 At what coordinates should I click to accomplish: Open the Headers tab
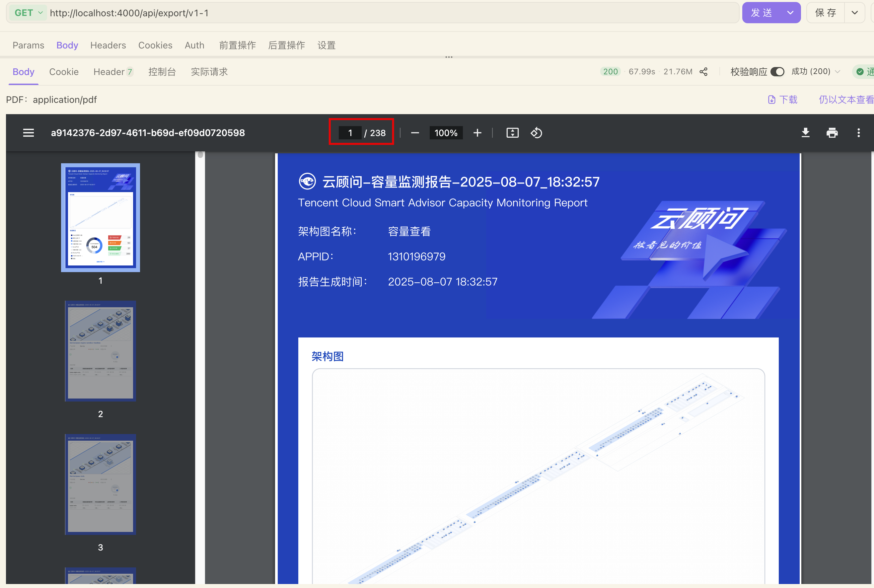tap(108, 45)
